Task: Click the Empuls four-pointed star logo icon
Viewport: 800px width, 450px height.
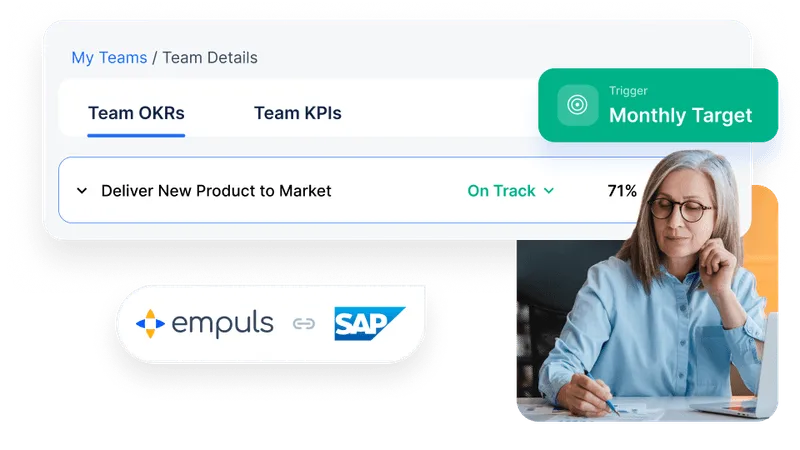Action: pyautogui.click(x=151, y=323)
